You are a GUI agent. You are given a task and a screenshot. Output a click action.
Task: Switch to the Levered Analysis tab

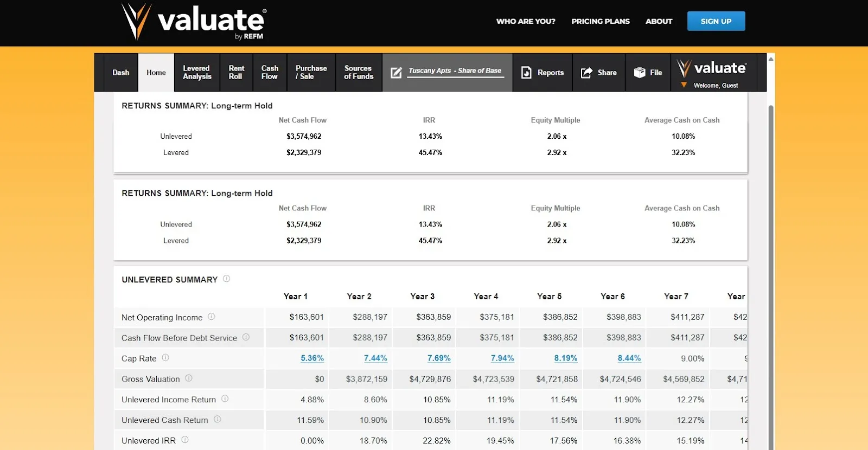pyautogui.click(x=197, y=73)
